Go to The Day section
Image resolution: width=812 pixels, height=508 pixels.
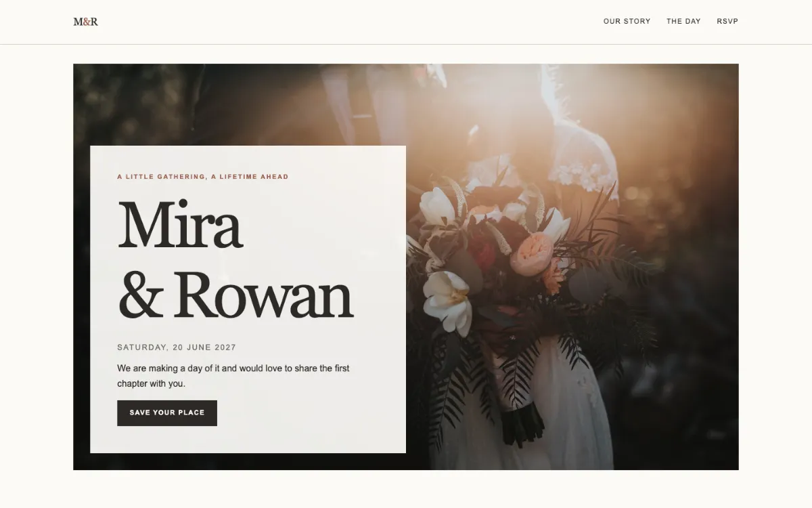coord(683,22)
